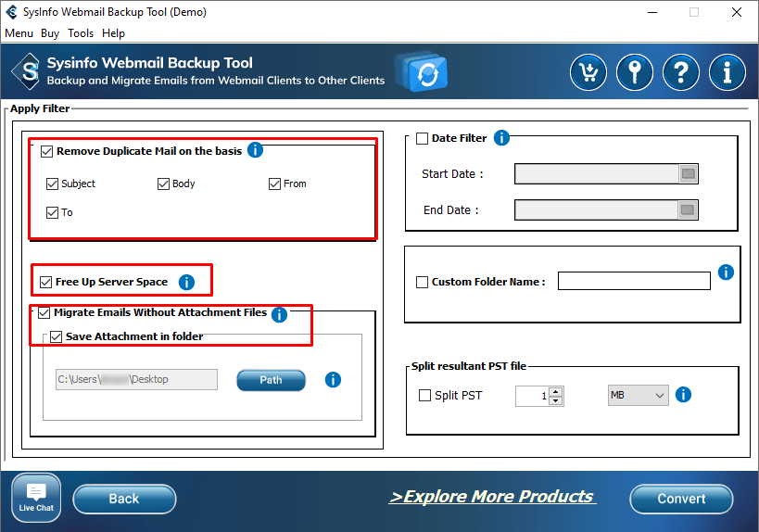Open the Buy menu
This screenshot has height=532, width=759.
click(x=50, y=33)
